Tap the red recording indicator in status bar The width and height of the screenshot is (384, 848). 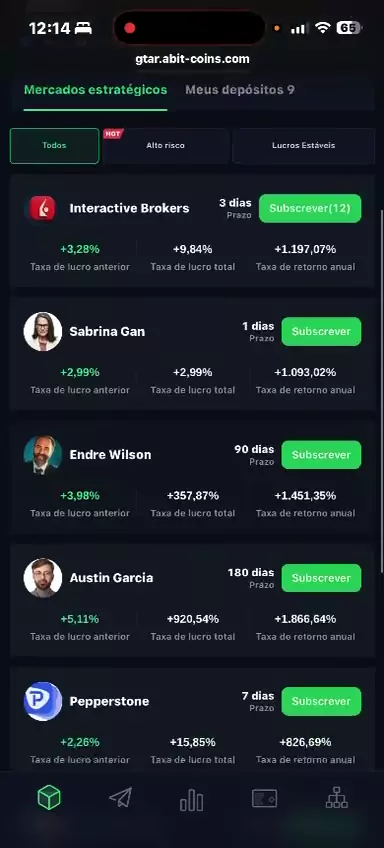coord(129,28)
